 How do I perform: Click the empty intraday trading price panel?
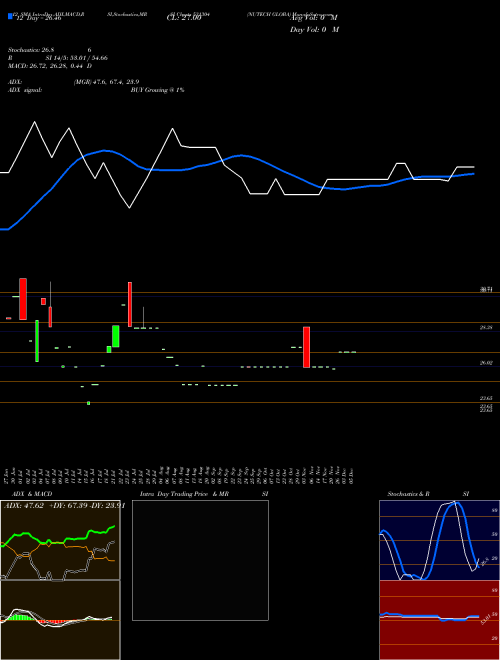(200, 560)
